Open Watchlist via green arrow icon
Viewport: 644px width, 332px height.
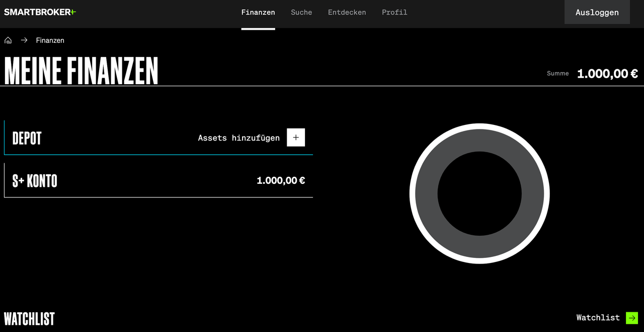coord(632,318)
